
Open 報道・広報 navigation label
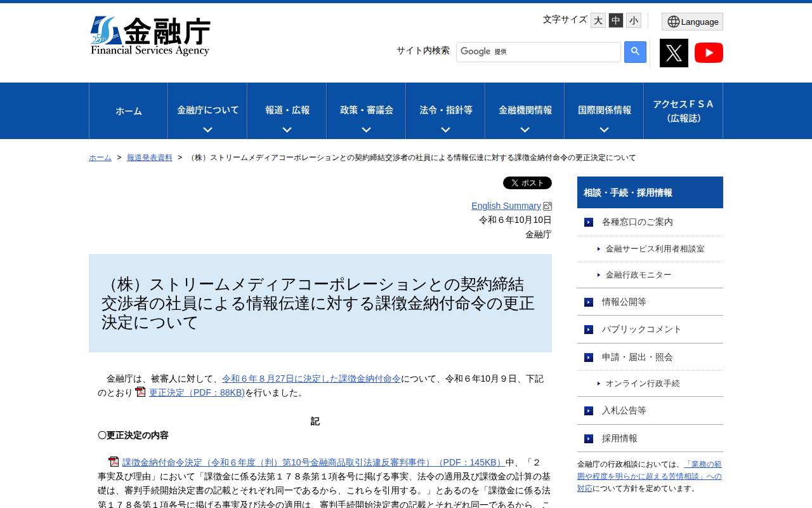click(x=287, y=110)
